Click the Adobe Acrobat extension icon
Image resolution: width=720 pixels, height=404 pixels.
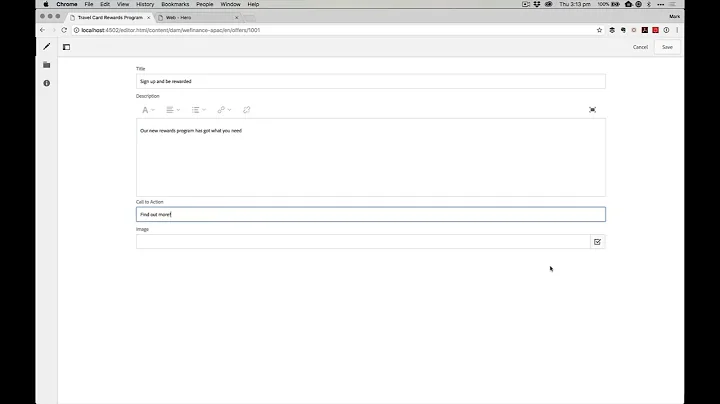tap(645, 30)
